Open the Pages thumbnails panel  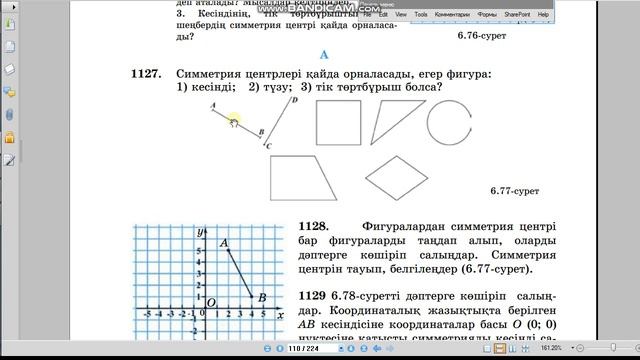pyautogui.click(x=10, y=47)
